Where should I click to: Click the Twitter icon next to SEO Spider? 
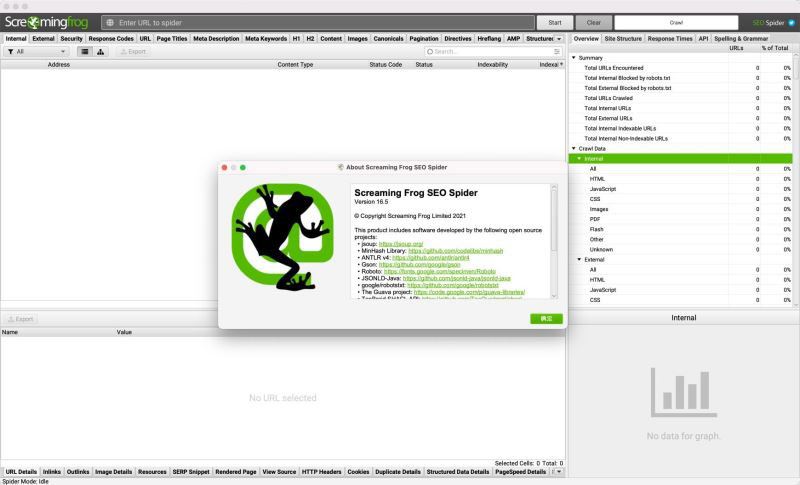(x=791, y=22)
